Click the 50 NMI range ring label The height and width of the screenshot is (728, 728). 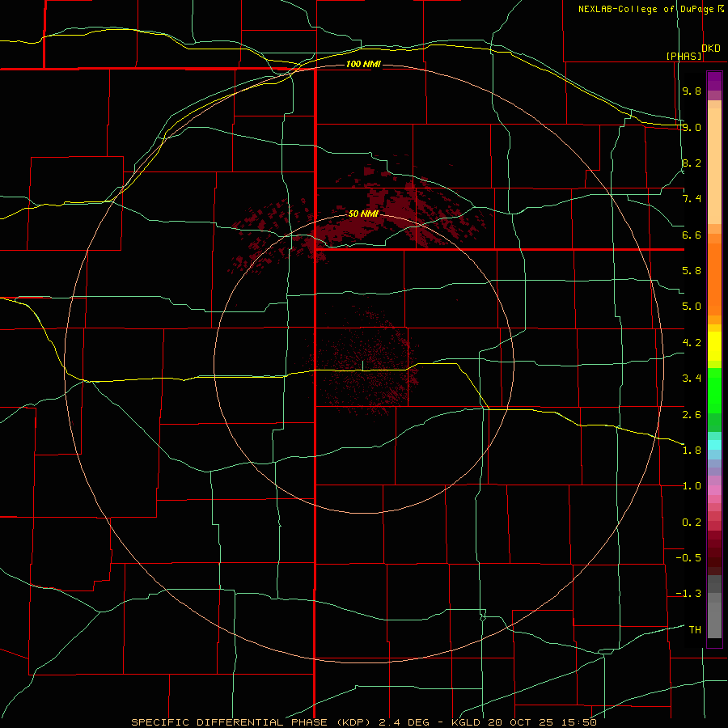[x=363, y=214]
